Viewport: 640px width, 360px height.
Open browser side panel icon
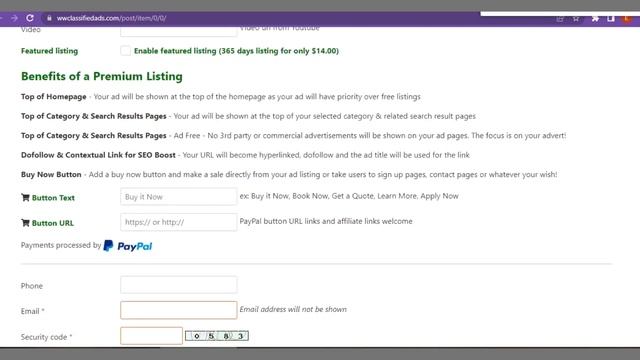pyautogui.click(x=611, y=18)
